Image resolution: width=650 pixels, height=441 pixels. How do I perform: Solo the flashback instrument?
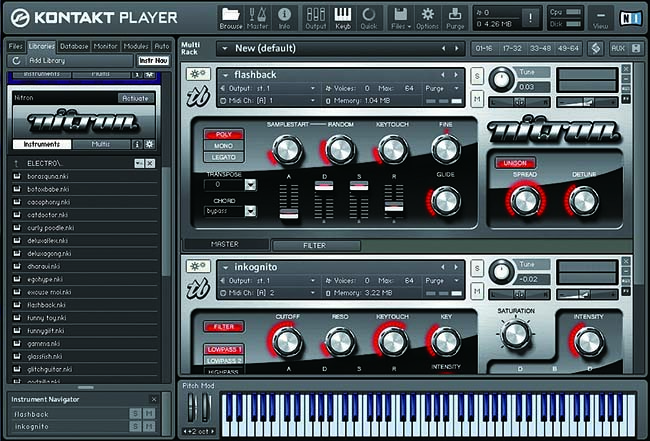[477, 76]
